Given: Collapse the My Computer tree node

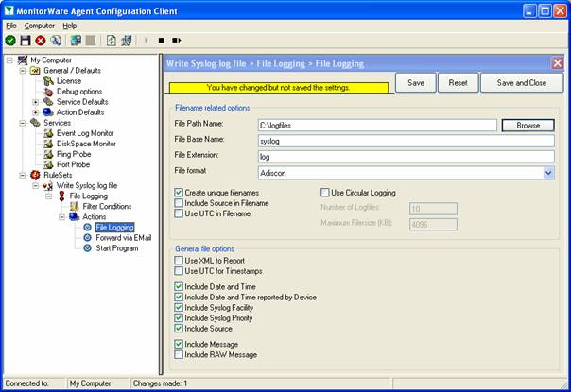Looking at the screenshot, I should coord(9,60).
